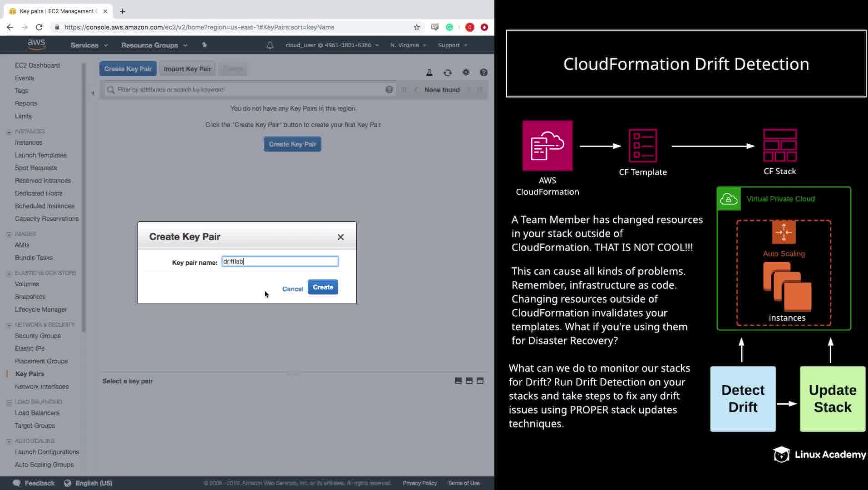The width and height of the screenshot is (868, 490).
Task: Open Target Groups in sidebar
Action: [x=35, y=426]
